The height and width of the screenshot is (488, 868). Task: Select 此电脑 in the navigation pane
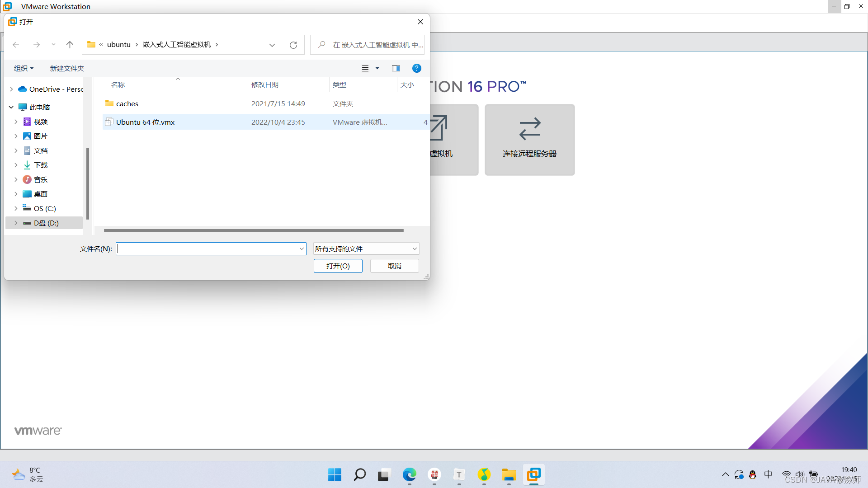pyautogui.click(x=34, y=107)
